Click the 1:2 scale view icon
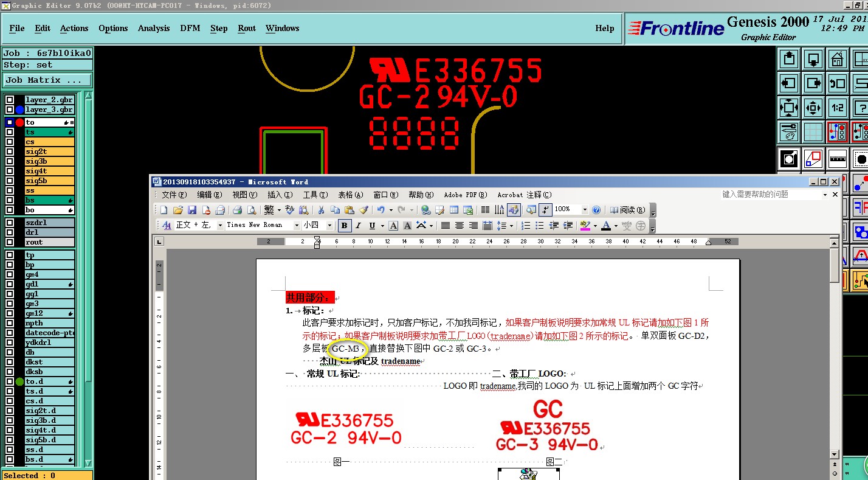This screenshot has width=868, height=480. tap(838, 108)
